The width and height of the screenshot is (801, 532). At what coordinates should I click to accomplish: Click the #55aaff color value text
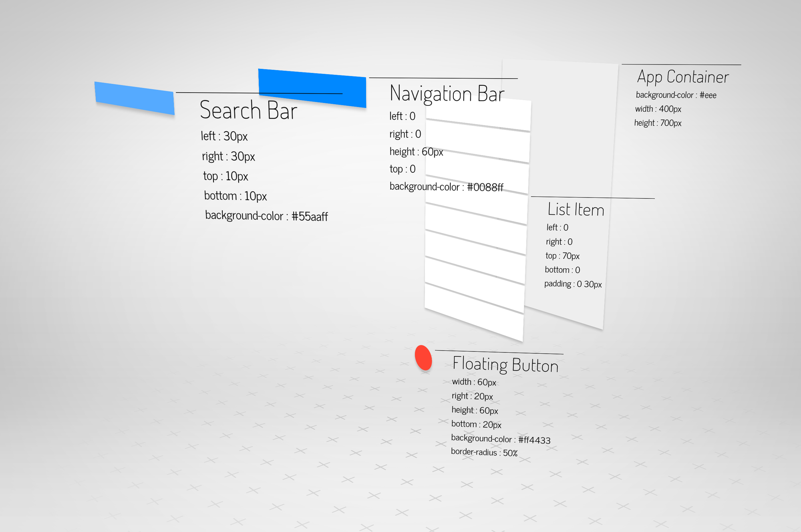pyautogui.click(x=310, y=217)
